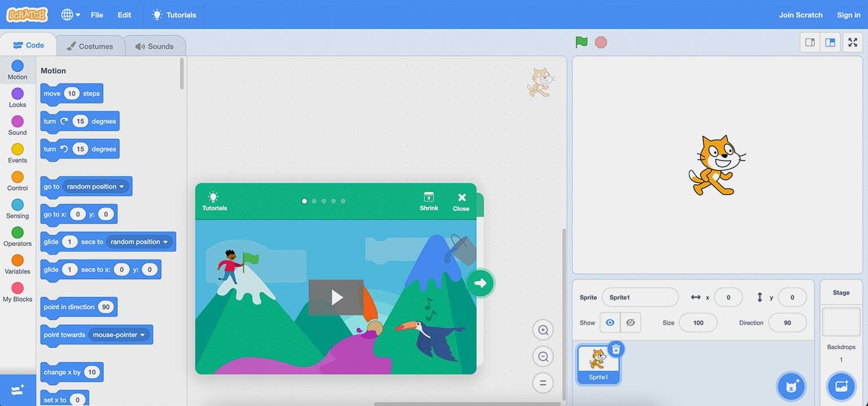This screenshot has height=406, width=868.
Task: Delete Sprite1 using trash icon
Action: click(616, 350)
